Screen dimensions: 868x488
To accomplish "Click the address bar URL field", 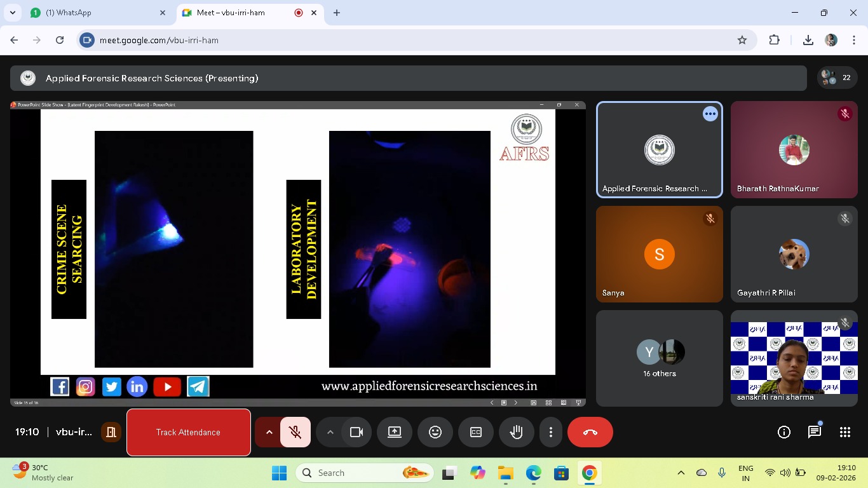I will 417,40.
